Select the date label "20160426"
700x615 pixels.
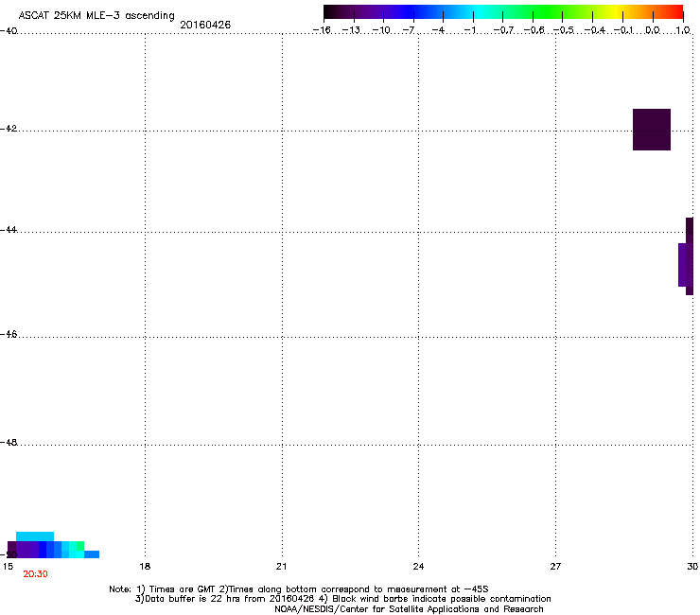205,25
